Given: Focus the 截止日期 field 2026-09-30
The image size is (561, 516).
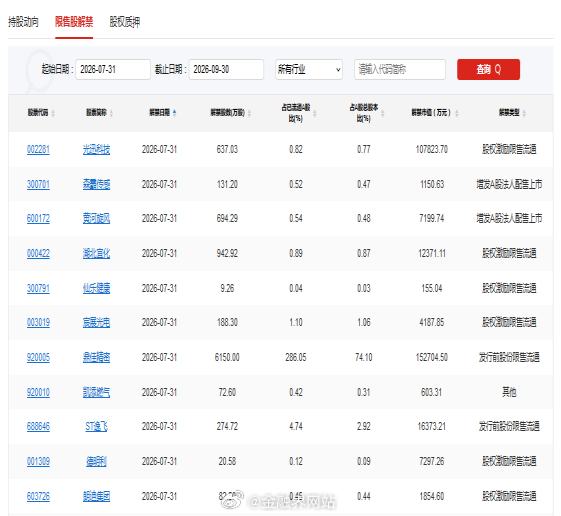Looking at the screenshot, I should click(x=226, y=69).
